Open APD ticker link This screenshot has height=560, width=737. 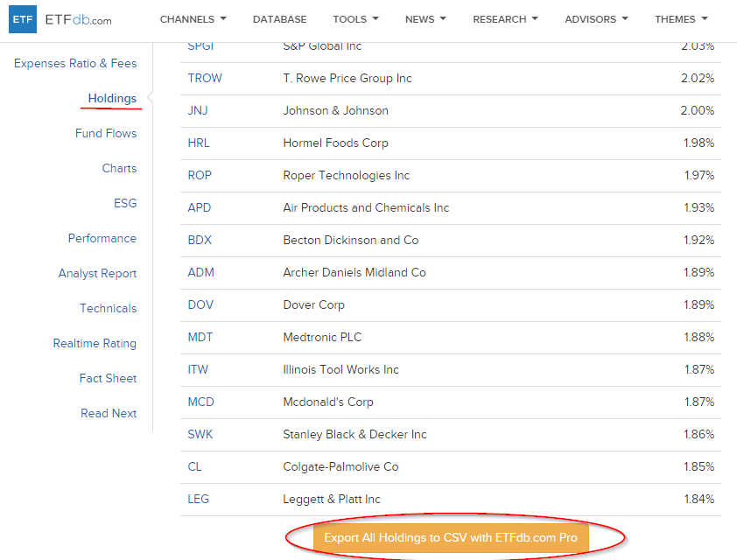click(x=200, y=207)
